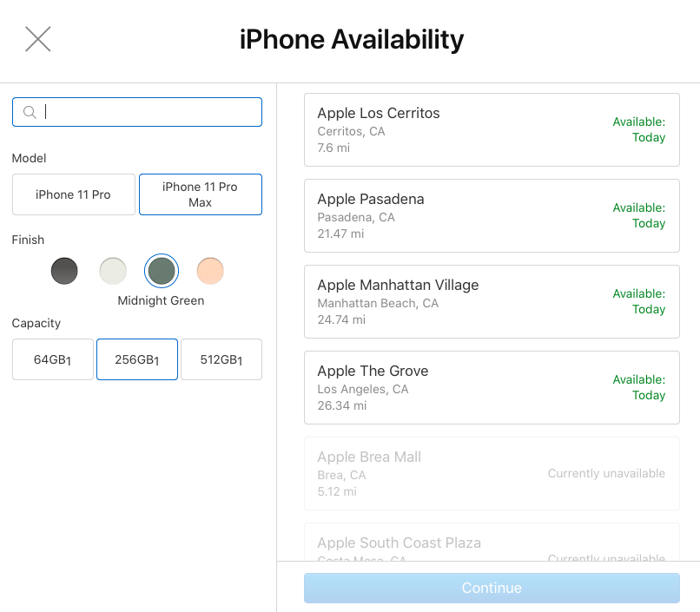Select 256GB capacity option
Image resolution: width=700 pixels, height=612 pixels.
137,359
